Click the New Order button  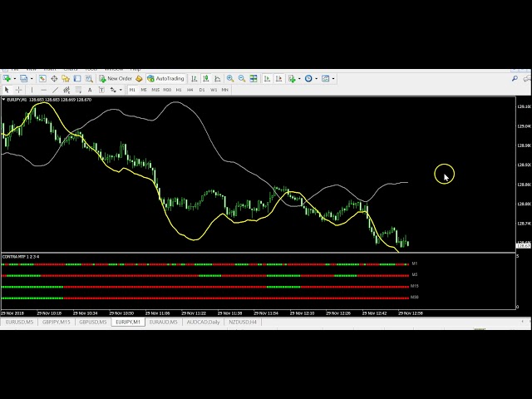click(x=116, y=79)
